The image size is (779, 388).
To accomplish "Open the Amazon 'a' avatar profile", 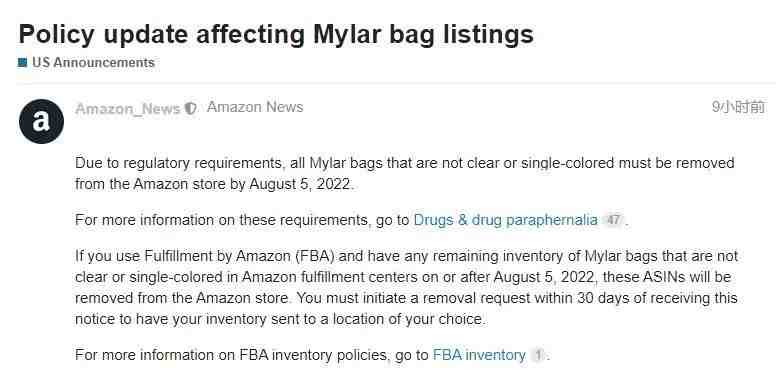I will pos(41,121).
